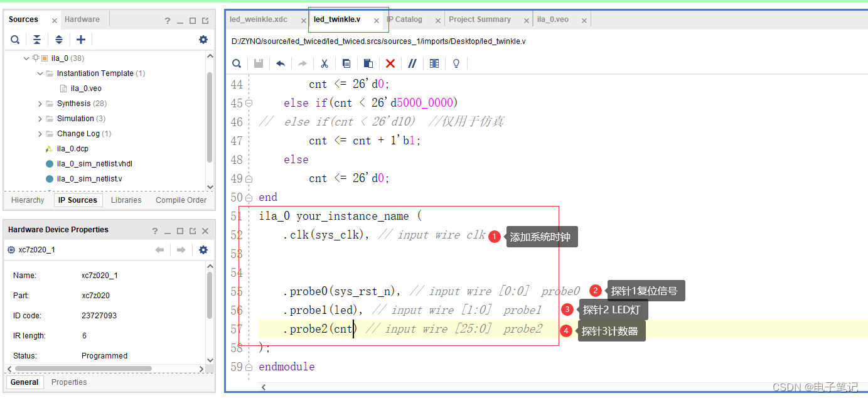
Task: Float the Hardware Device Properties panel
Action: (193, 231)
